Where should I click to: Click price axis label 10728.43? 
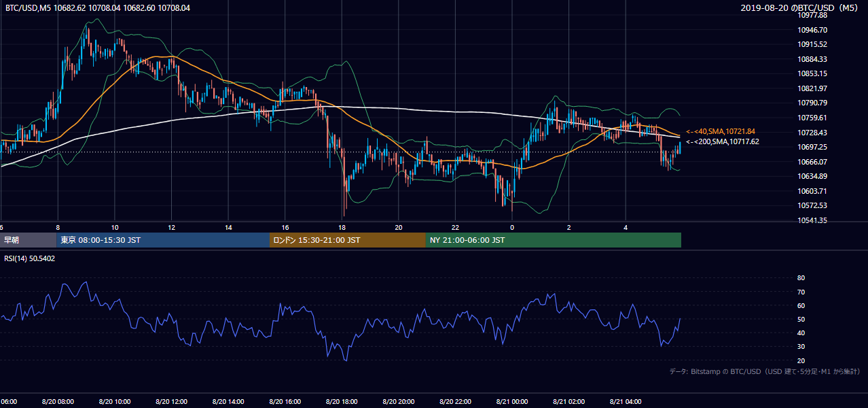pyautogui.click(x=812, y=133)
